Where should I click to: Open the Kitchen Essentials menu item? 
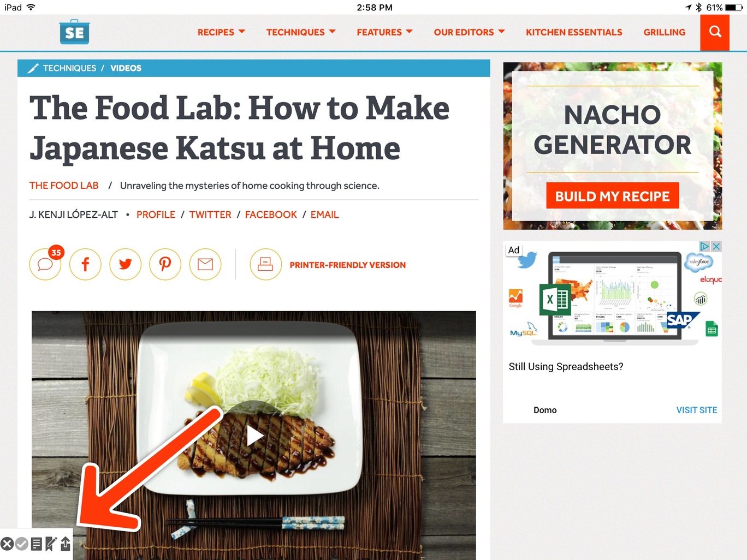(574, 32)
